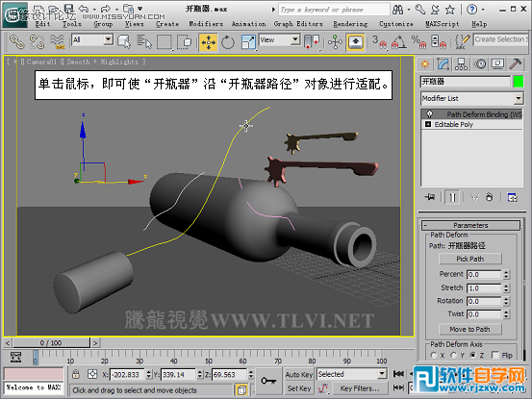Click Go to Start playback button
Screen dimensions: 532x399
(398, 374)
